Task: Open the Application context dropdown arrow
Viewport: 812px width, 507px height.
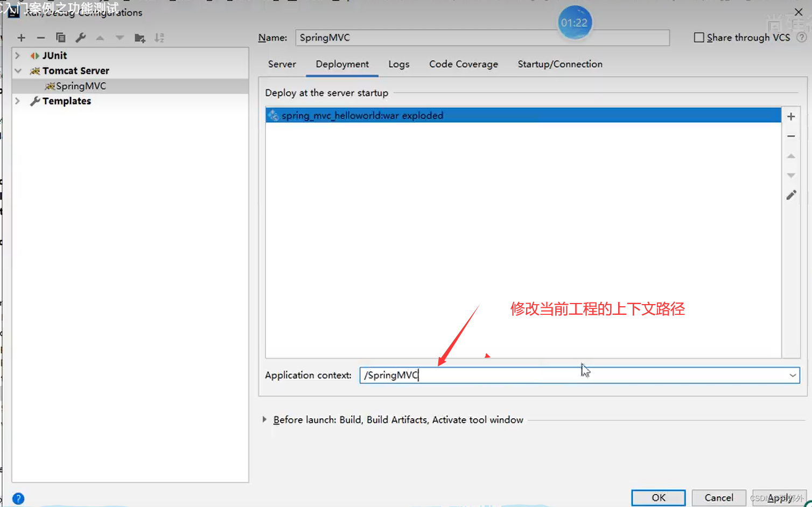Action: [793, 375]
